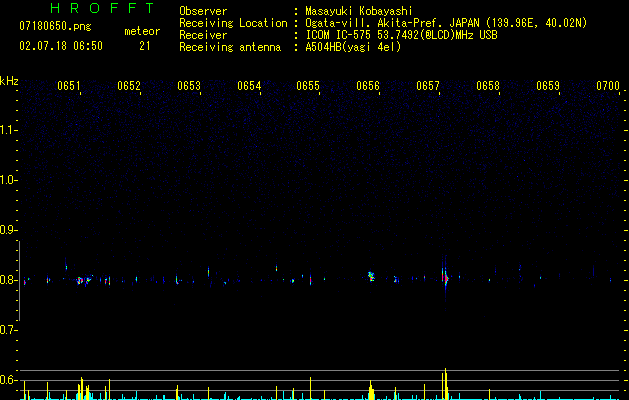Viewport: 629px width, 400px height.
Task: Click the gray frequency range bar on left axis
Action: pos(19,281)
